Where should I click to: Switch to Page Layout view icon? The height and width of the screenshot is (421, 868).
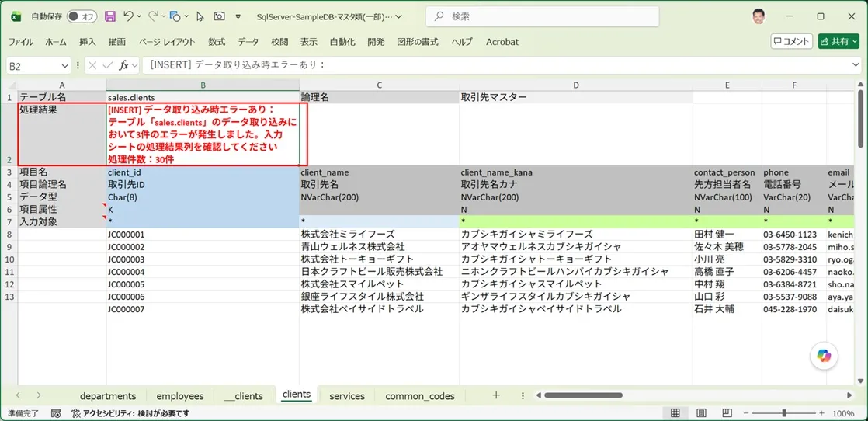point(701,413)
